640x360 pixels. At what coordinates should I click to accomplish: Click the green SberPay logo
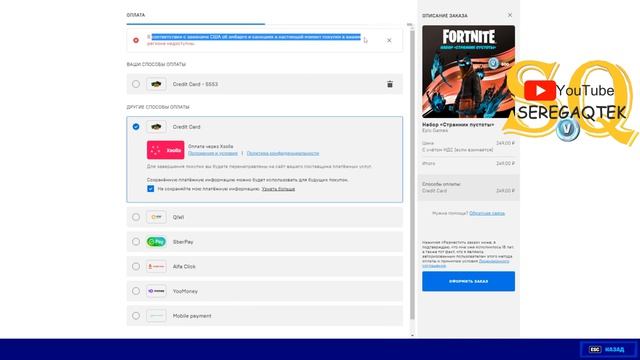156,242
